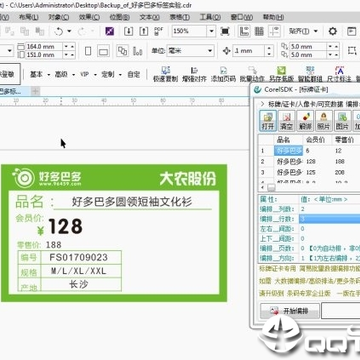Click the CorelSDK table horizontal scrollbar thumb
The height and width of the screenshot is (360, 360).
pos(272,188)
